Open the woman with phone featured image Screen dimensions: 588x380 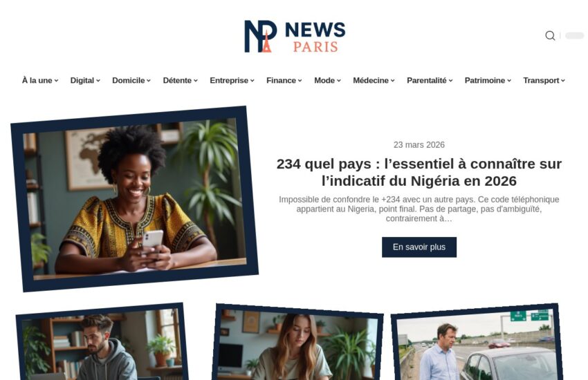tap(134, 199)
